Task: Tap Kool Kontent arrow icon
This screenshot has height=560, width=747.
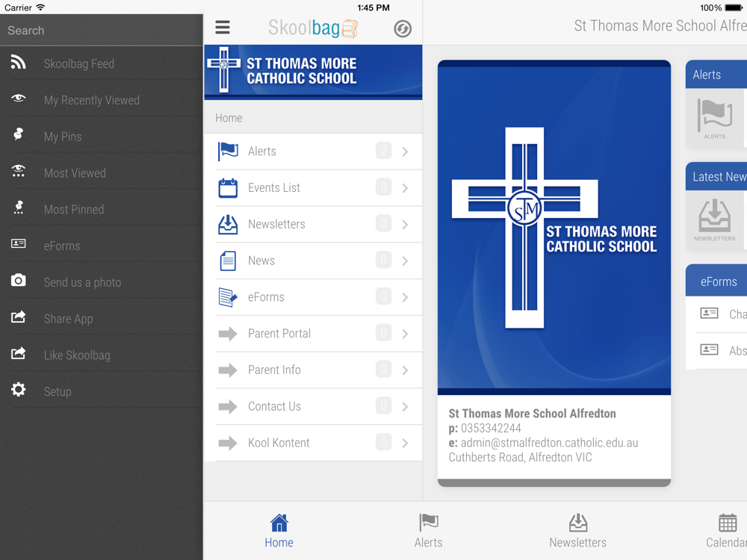Action: click(x=228, y=443)
